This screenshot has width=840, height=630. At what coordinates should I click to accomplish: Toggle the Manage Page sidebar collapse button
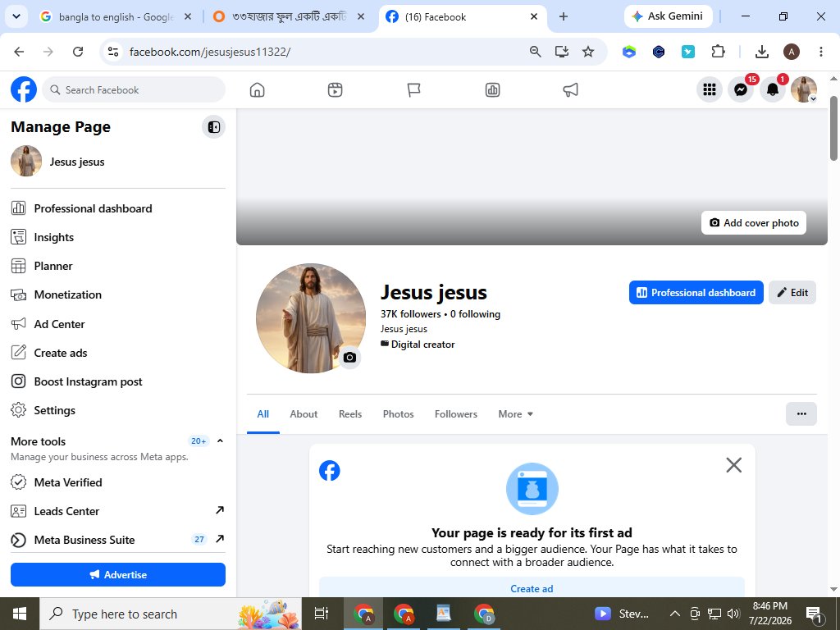tap(214, 127)
